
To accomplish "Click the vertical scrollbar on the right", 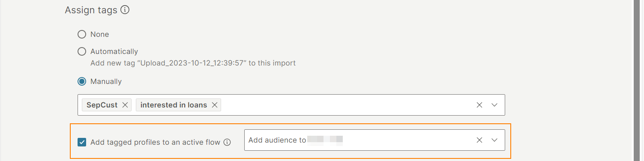I will [638, 80].
